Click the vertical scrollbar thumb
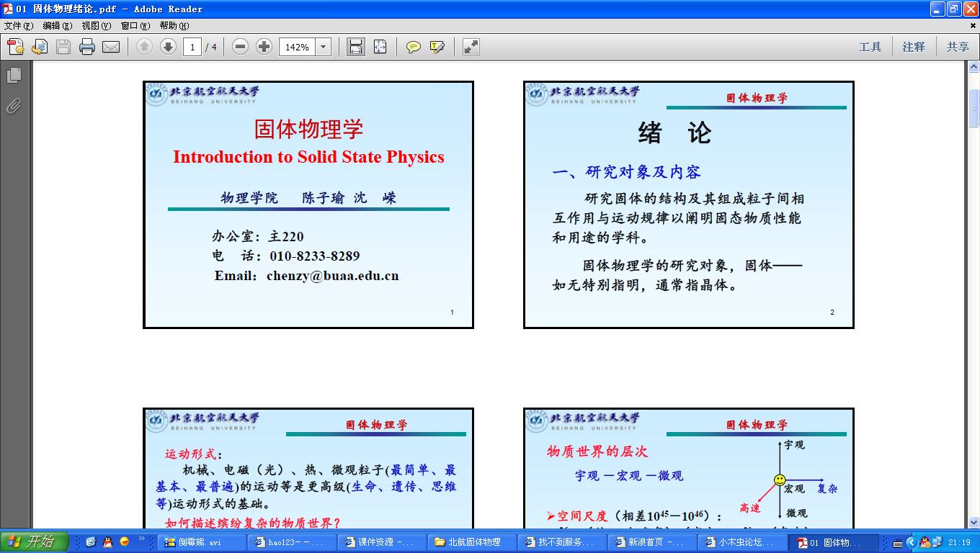Screen dimensions: 980x553 coord(974,107)
